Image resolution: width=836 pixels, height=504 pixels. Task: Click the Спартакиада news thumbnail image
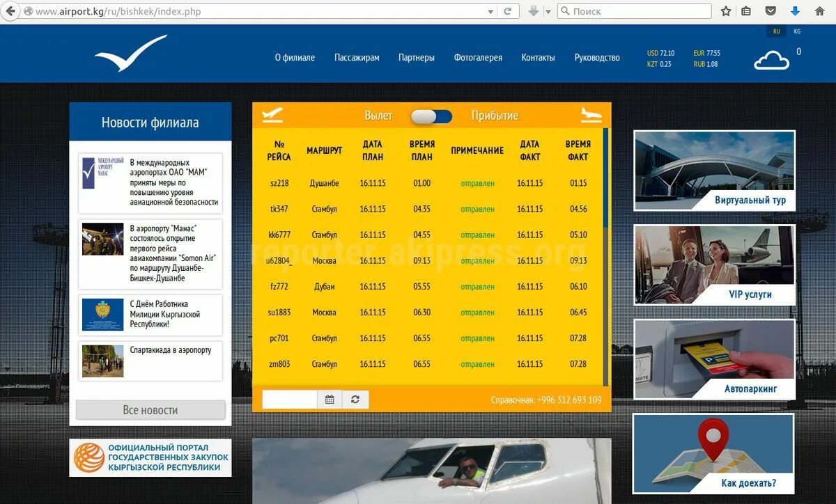pos(102,361)
